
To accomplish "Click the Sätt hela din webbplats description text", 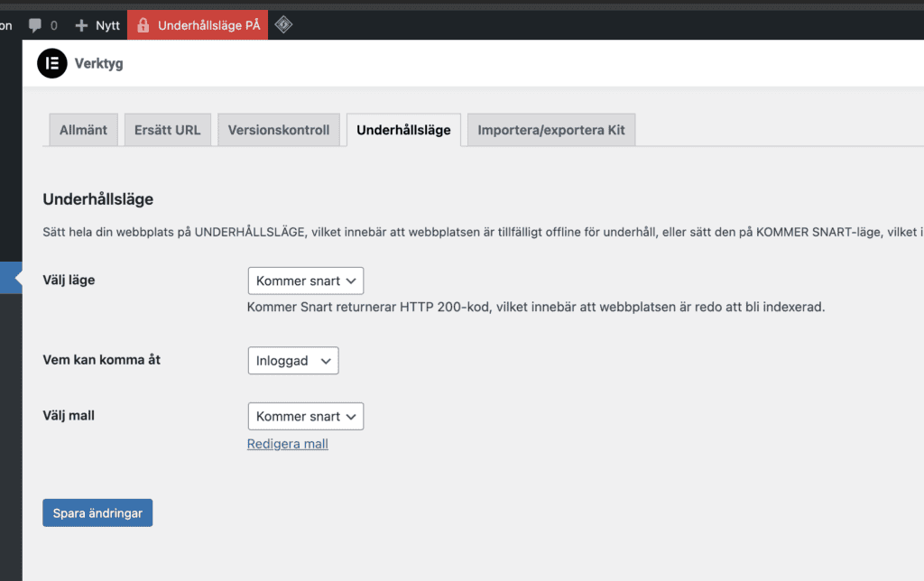I will pyautogui.click(x=484, y=232).
